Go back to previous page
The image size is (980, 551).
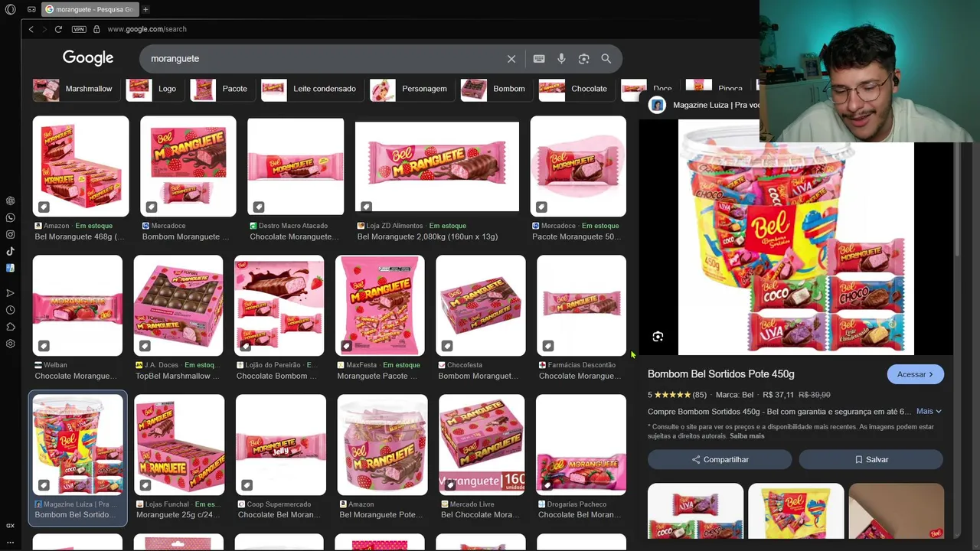pos(31,29)
